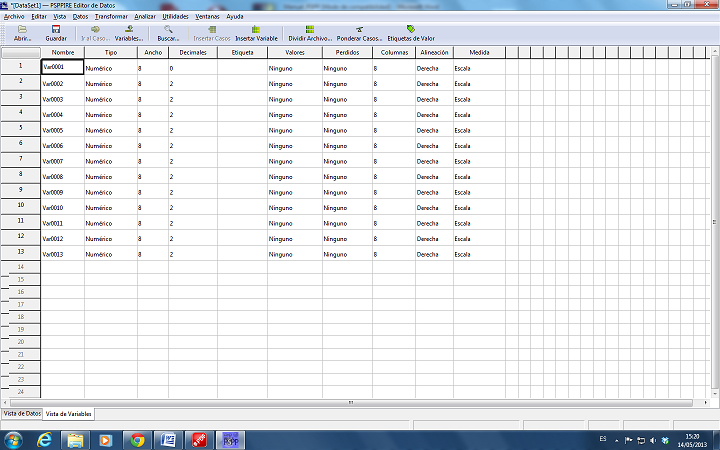Viewport: 720px width, 450px height.
Task: Select the Vista de Variables tab
Action: coord(68,414)
